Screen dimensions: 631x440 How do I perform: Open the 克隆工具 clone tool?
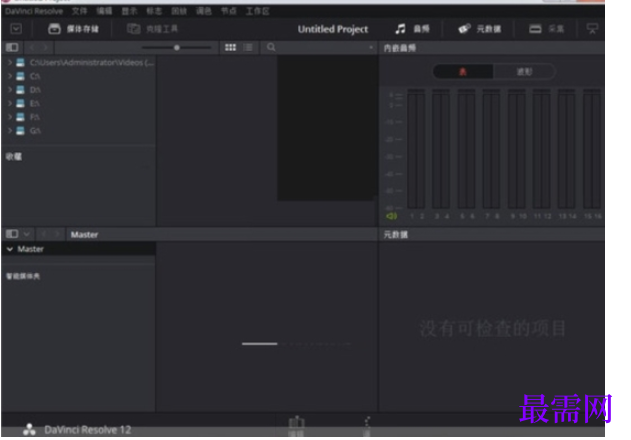click(x=152, y=29)
